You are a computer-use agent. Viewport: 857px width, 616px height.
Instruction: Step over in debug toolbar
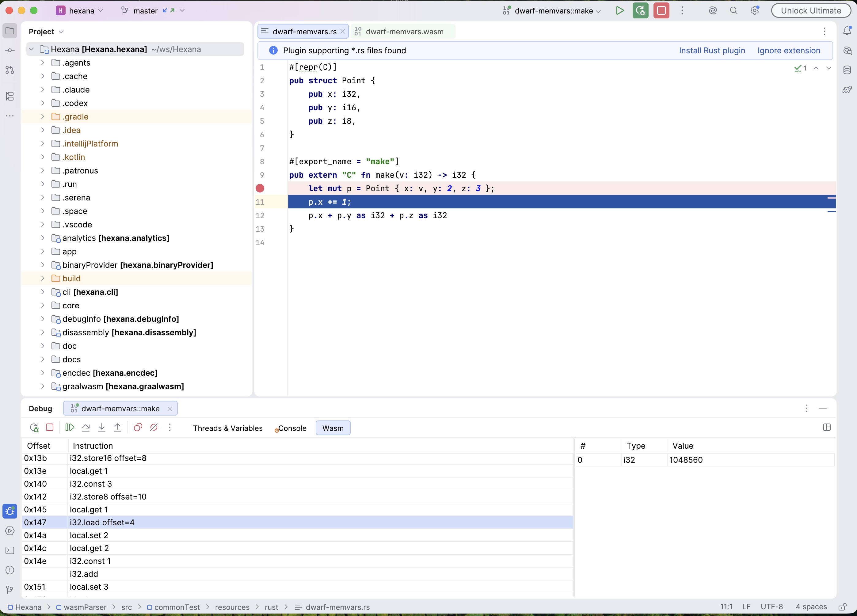pyautogui.click(x=86, y=428)
